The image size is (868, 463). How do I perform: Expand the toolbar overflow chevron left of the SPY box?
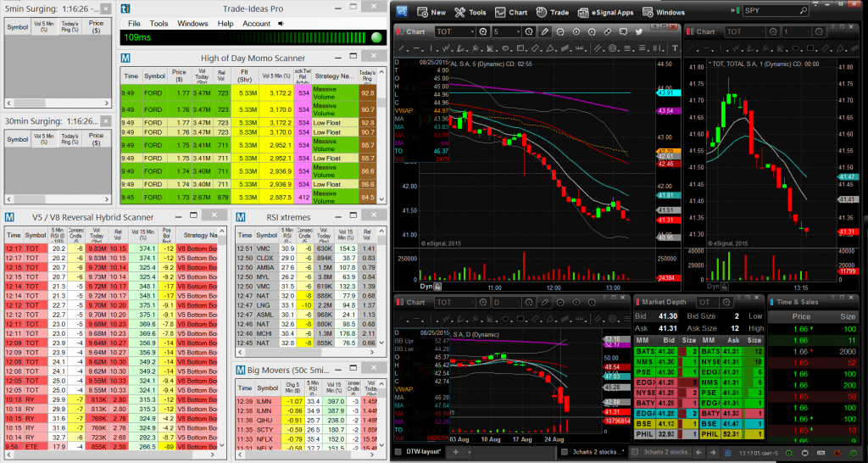(733, 10)
